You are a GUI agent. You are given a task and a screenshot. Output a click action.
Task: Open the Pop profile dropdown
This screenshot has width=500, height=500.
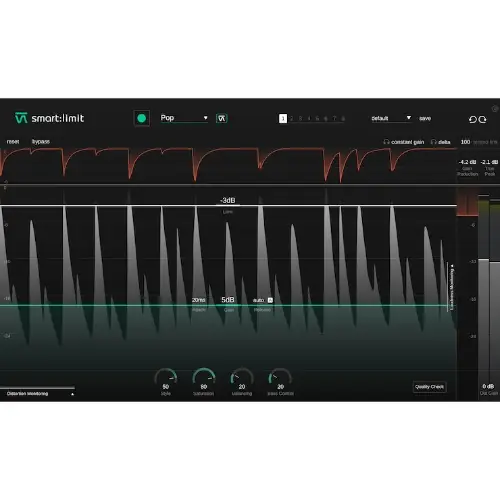tap(184, 118)
